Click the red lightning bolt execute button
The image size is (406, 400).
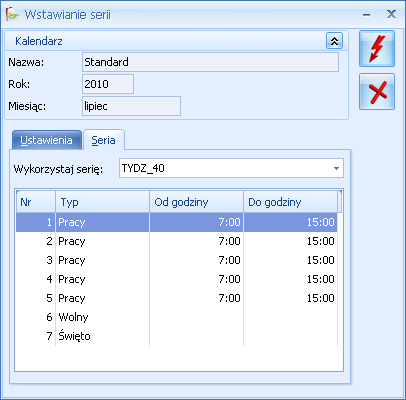pyautogui.click(x=377, y=49)
